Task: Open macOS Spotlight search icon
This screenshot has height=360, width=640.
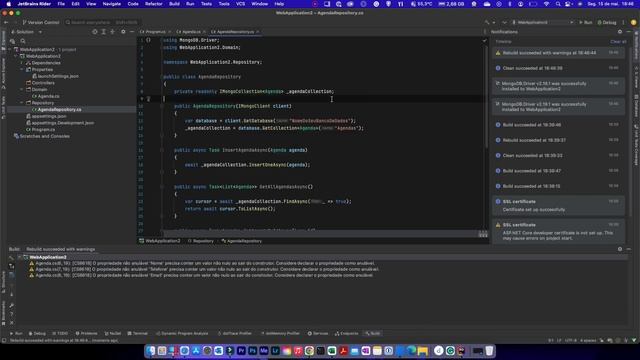Action: tap(558, 4)
